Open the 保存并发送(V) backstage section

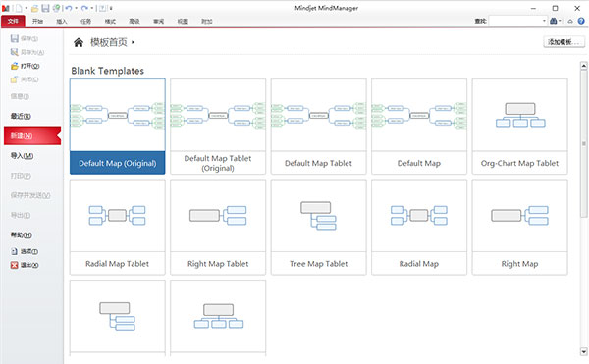[x=30, y=195]
